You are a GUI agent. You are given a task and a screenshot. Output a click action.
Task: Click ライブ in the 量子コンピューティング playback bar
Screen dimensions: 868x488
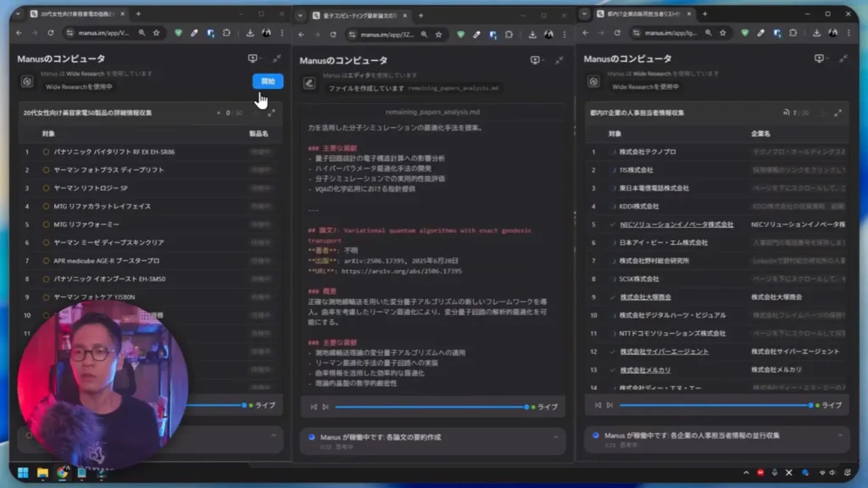(x=548, y=408)
